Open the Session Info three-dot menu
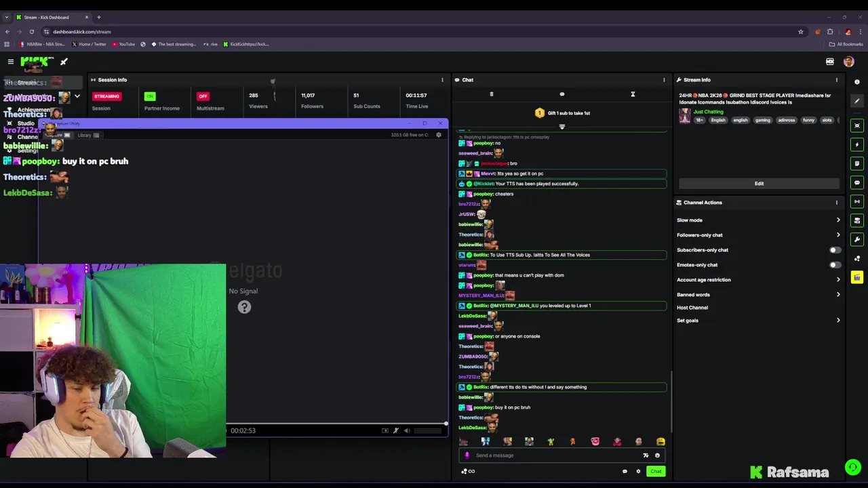 click(442, 80)
